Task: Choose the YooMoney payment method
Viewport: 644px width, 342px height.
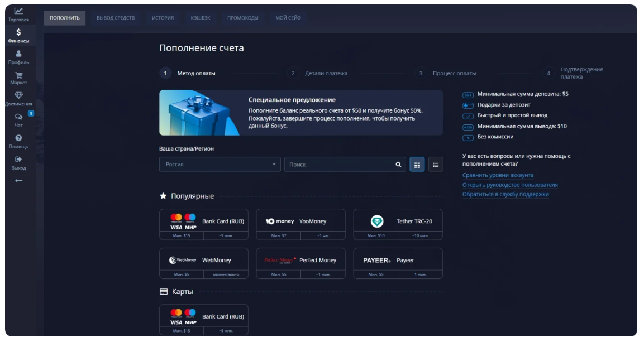Action: click(300, 224)
